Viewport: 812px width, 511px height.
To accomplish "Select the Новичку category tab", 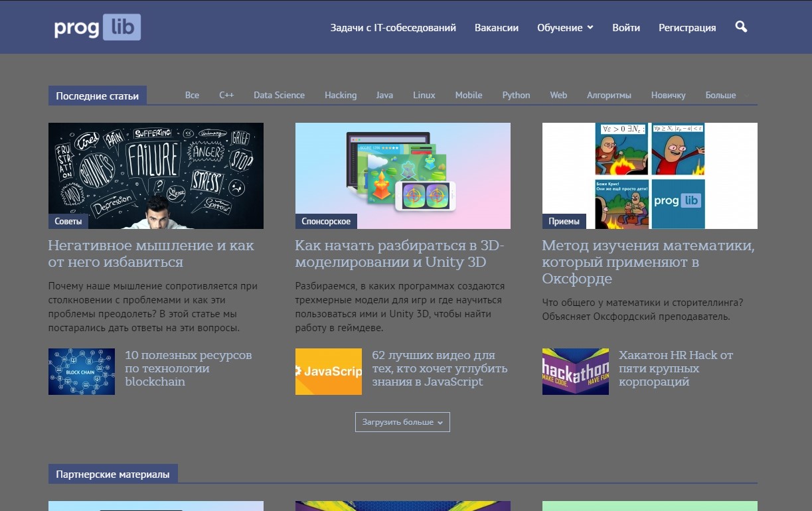I will (x=668, y=95).
